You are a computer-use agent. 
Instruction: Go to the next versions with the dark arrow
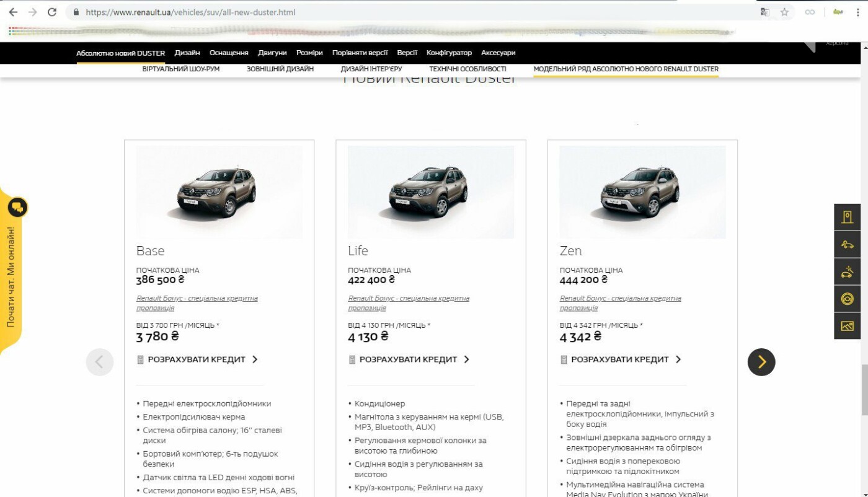(761, 362)
